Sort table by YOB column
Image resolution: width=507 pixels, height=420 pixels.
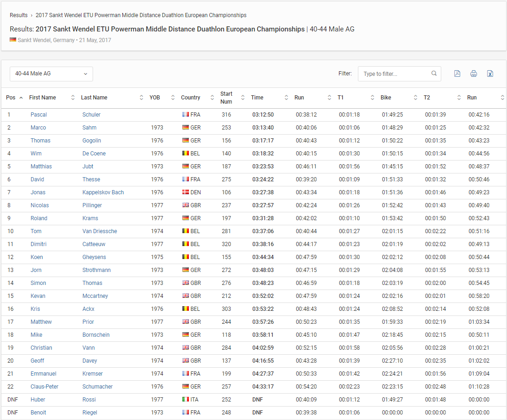coord(162,98)
